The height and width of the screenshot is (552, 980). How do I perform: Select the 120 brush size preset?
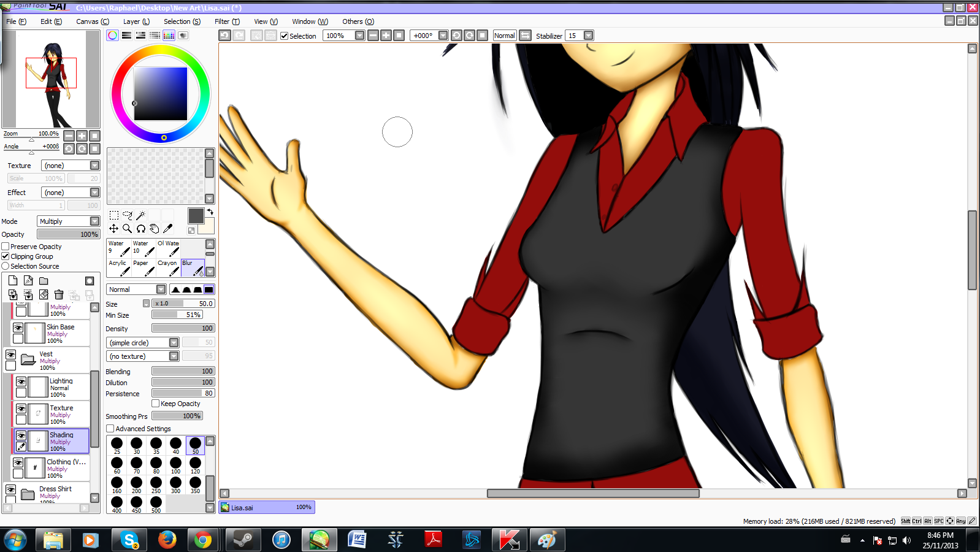click(x=195, y=465)
